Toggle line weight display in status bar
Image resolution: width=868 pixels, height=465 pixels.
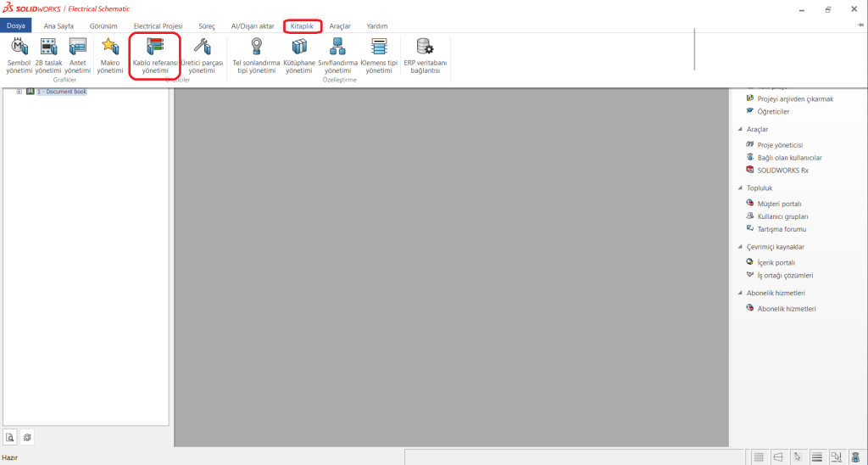(x=817, y=457)
